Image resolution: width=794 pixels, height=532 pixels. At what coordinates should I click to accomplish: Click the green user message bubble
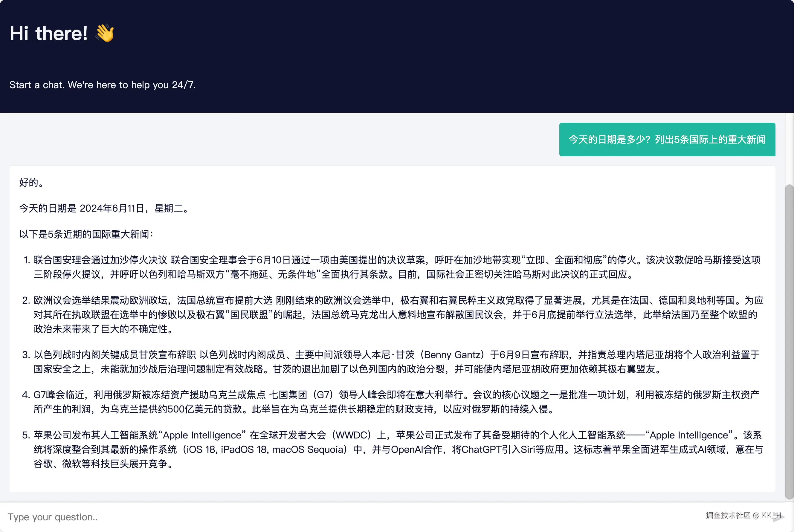(x=667, y=140)
